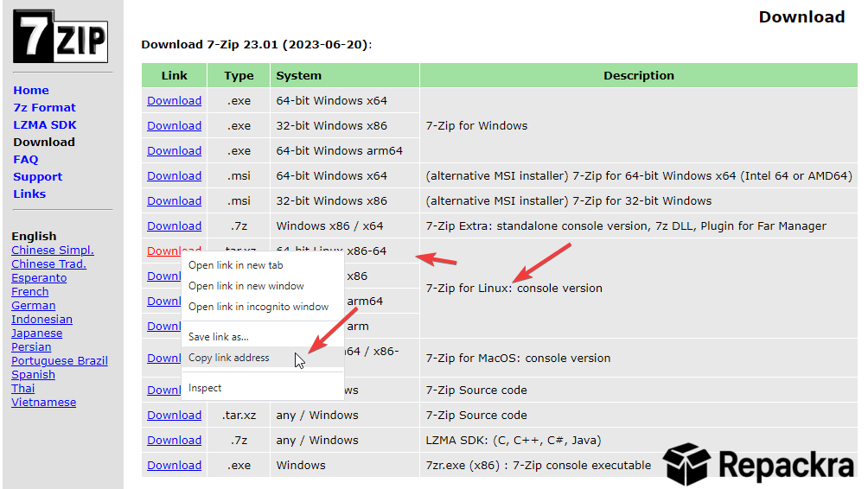
Task: Select Copy link address menu entry
Action: [x=263, y=358]
